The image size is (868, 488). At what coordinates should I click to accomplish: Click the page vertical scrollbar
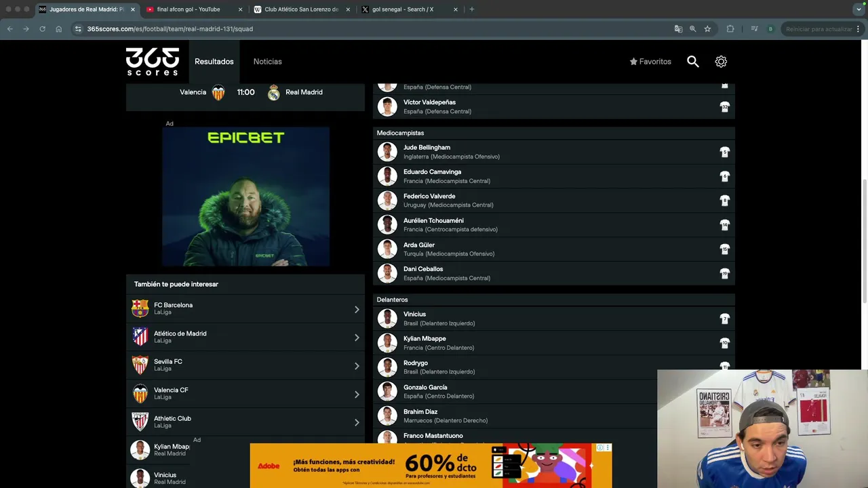(x=865, y=242)
